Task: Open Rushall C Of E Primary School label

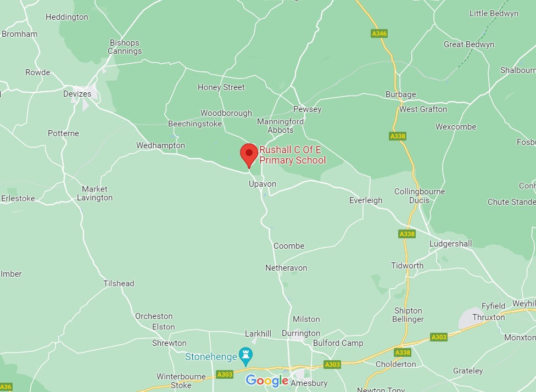Action: pyautogui.click(x=293, y=155)
